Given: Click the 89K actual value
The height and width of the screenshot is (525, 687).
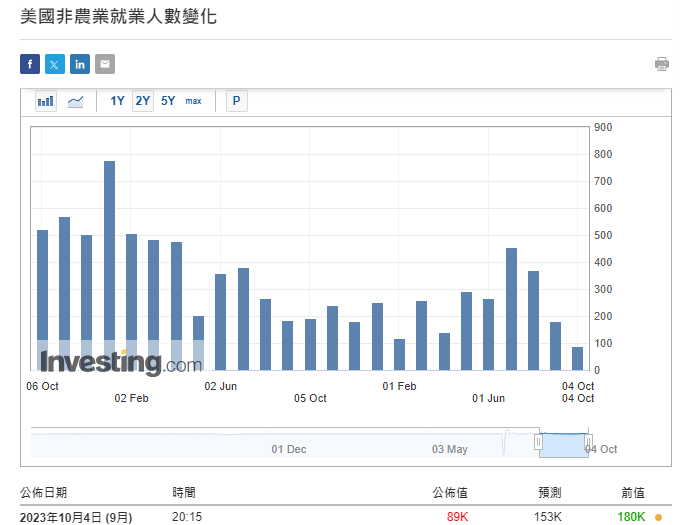Looking at the screenshot, I should (x=457, y=517).
